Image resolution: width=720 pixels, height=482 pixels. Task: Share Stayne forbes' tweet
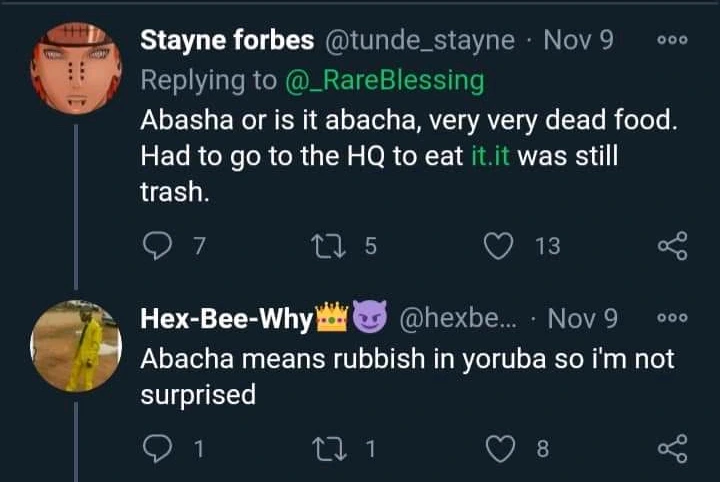[672, 246]
